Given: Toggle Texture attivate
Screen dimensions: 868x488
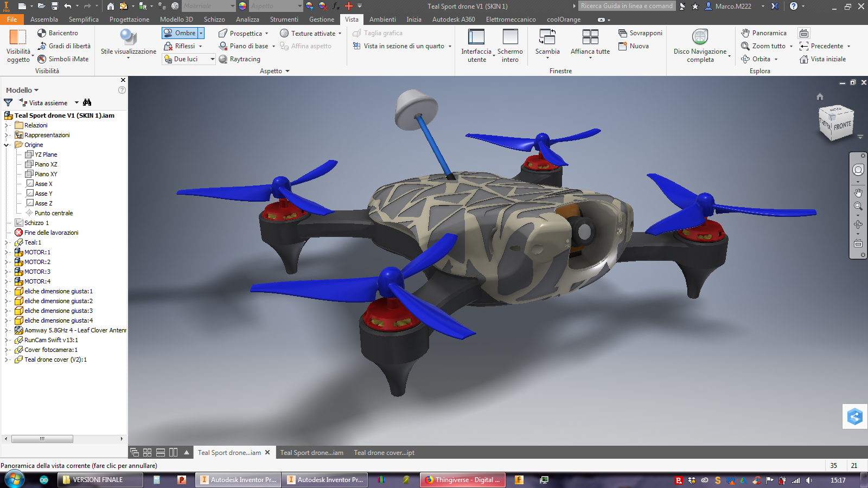Looking at the screenshot, I should pyautogui.click(x=308, y=33).
